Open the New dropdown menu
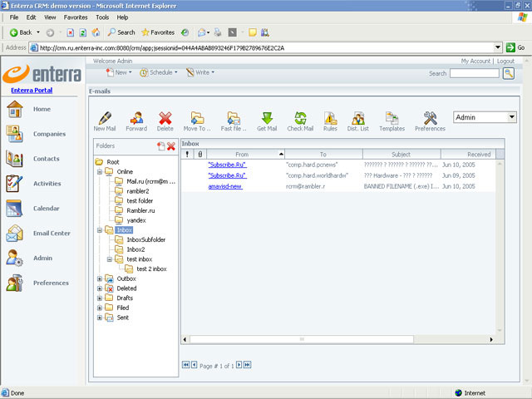This screenshot has height=399, width=532. 119,72
